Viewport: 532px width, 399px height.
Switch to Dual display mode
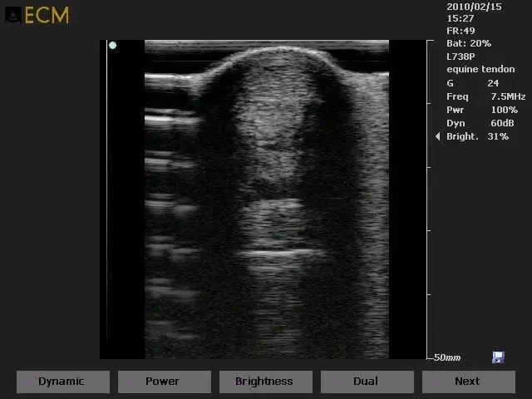point(367,382)
